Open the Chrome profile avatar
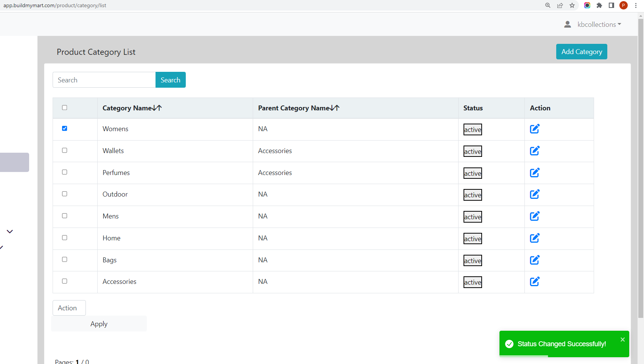Image resolution: width=644 pixels, height=364 pixels. point(624,5)
